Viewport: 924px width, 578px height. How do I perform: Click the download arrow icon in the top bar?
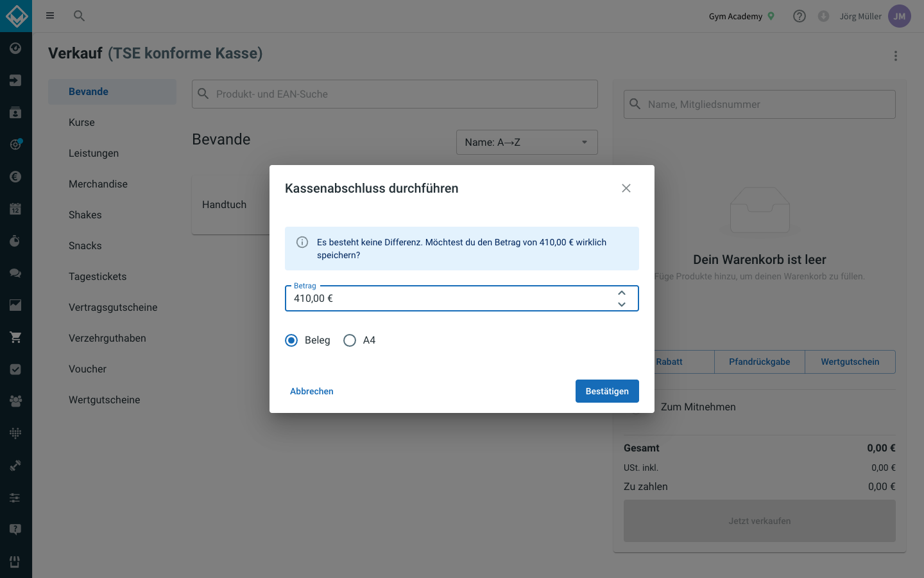[824, 16]
